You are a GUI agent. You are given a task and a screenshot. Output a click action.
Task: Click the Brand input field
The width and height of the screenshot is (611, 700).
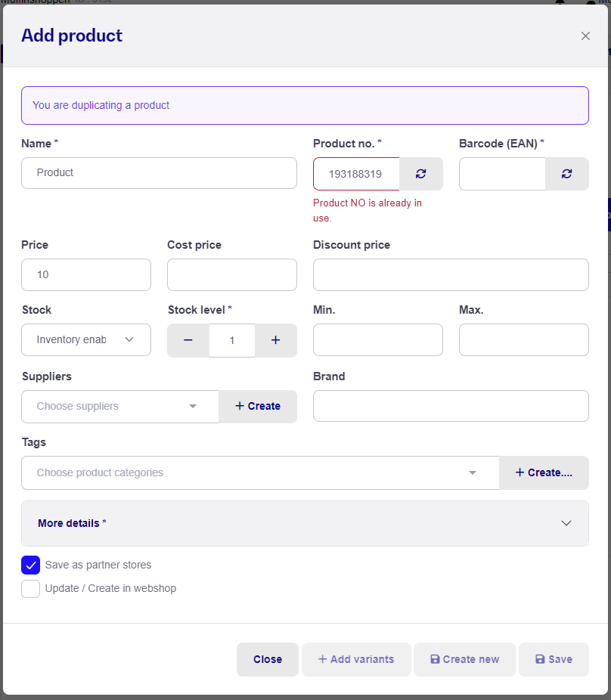click(x=451, y=406)
